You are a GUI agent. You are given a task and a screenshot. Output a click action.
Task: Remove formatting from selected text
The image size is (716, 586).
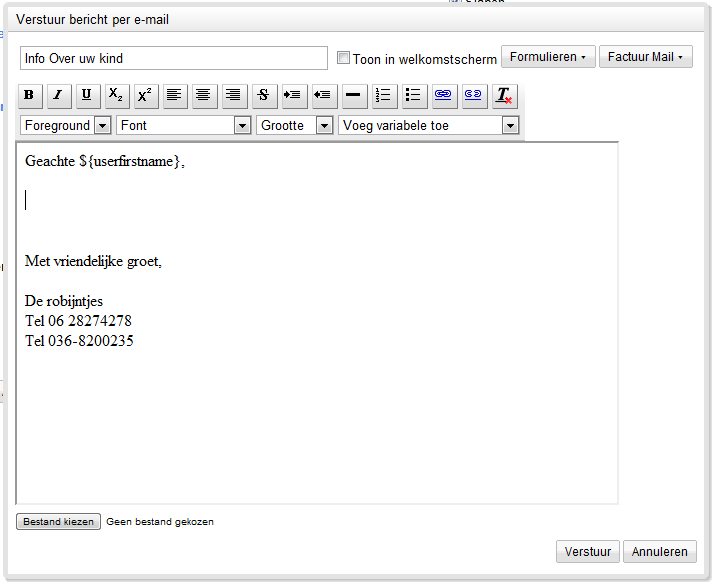click(x=504, y=96)
